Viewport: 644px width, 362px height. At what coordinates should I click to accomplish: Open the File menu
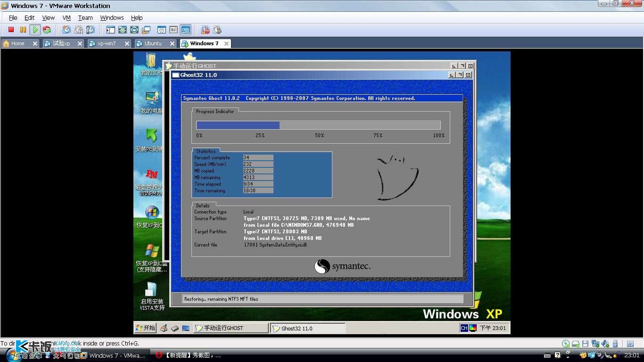coord(13,17)
